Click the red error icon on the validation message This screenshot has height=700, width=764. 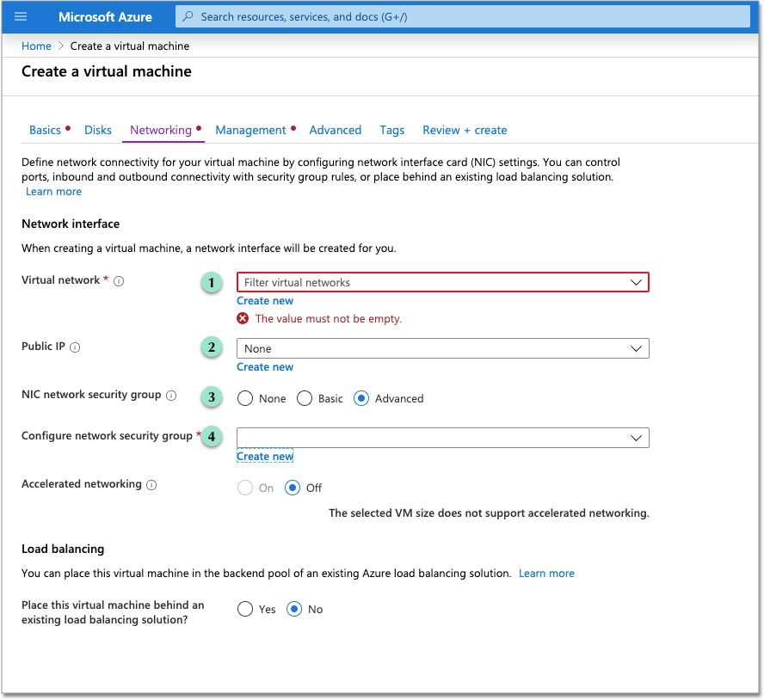(x=243, y=318)
